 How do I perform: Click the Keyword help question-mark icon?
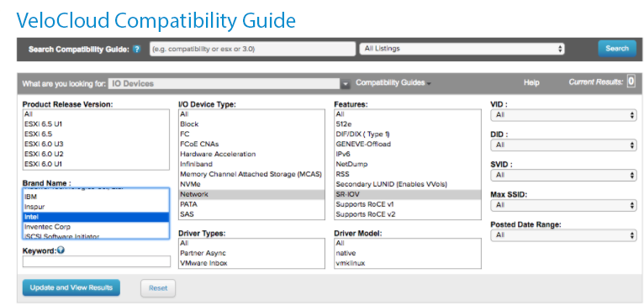pos(61,250)
